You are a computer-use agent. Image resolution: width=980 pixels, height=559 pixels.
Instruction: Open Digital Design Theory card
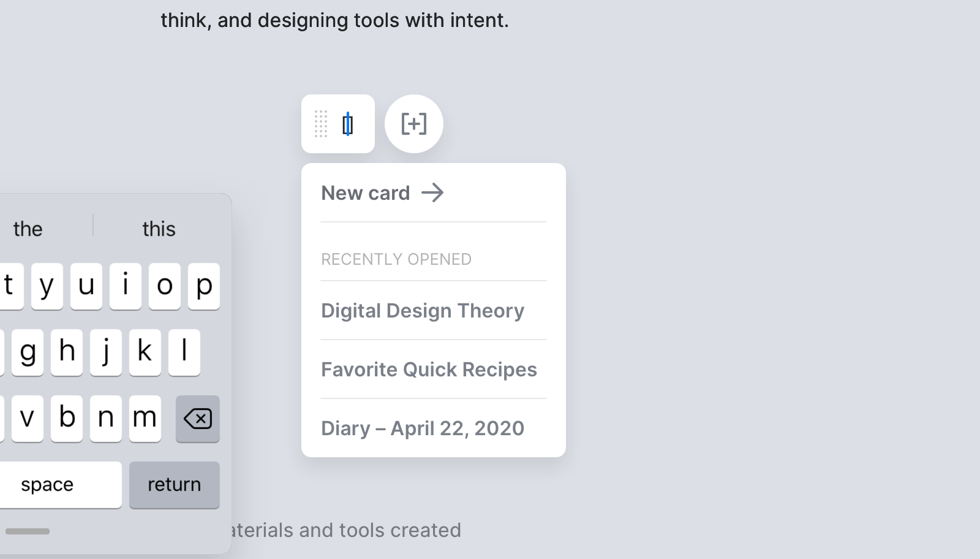tap(423, 311)
